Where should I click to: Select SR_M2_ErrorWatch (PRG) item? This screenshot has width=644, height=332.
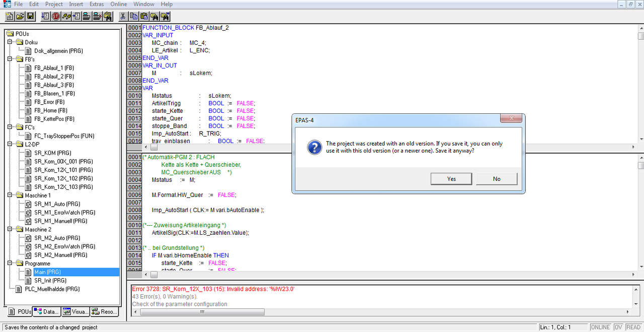click(x=64, y=246)
